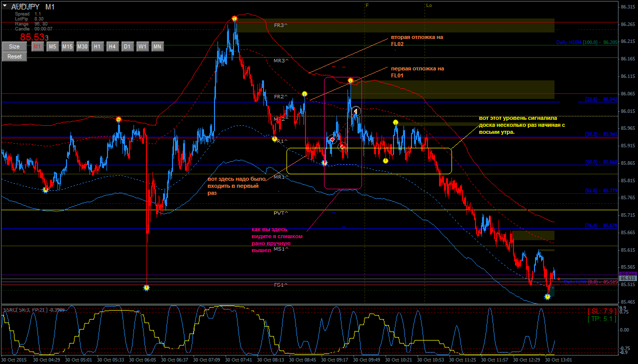Click the 'F' session line label at top
This screenshot has height=364, width=638.
click(x=367, y=5)
